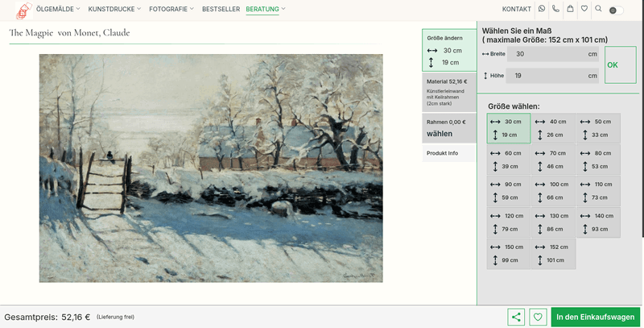Select size 30 cm x 19 cm
644x328 pixels.
(x=509, y=128)
